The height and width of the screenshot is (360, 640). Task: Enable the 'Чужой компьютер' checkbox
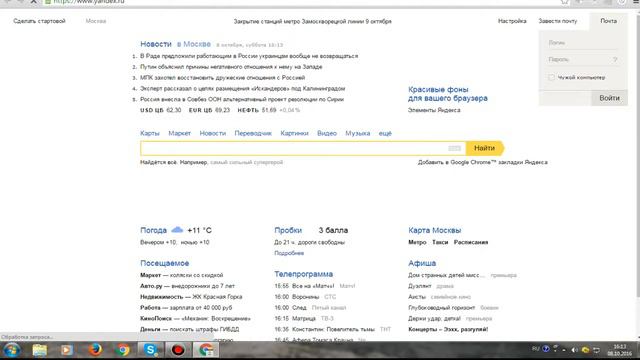[551, 77]
